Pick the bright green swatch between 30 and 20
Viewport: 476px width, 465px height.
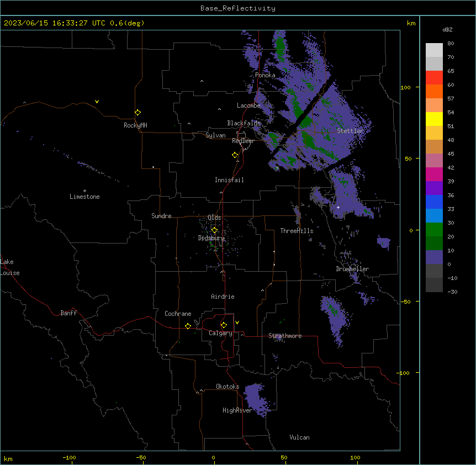click(434, 230)
